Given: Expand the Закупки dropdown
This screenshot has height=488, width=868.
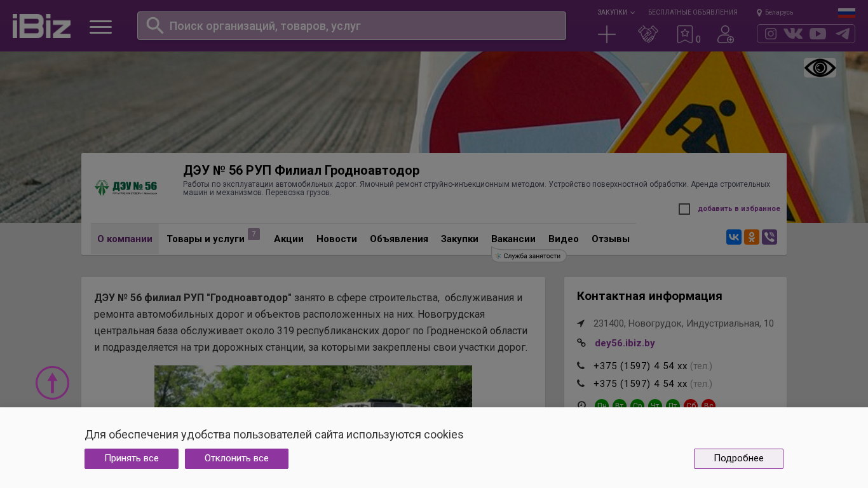Looking at the screenshot, I should 616,13.
